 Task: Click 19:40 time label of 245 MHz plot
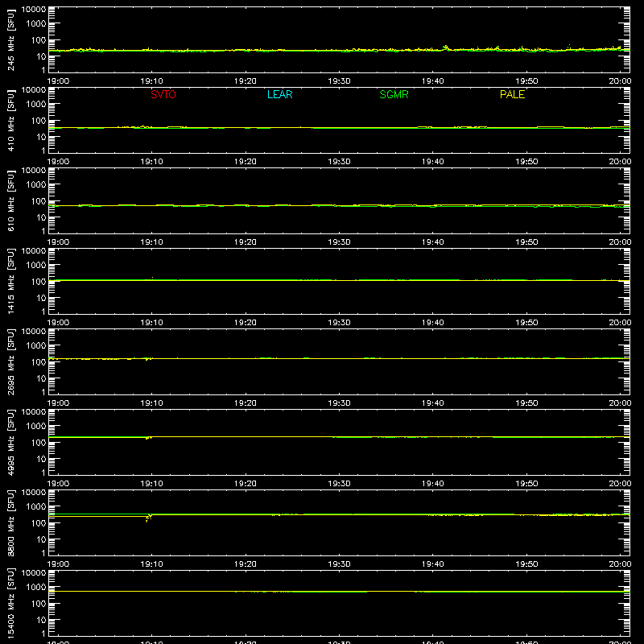[433, 81]
